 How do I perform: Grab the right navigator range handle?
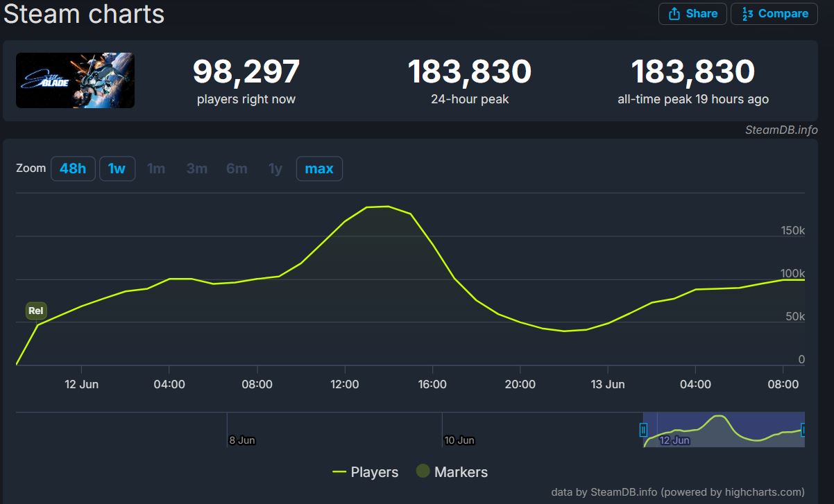[x=803, y=431]
